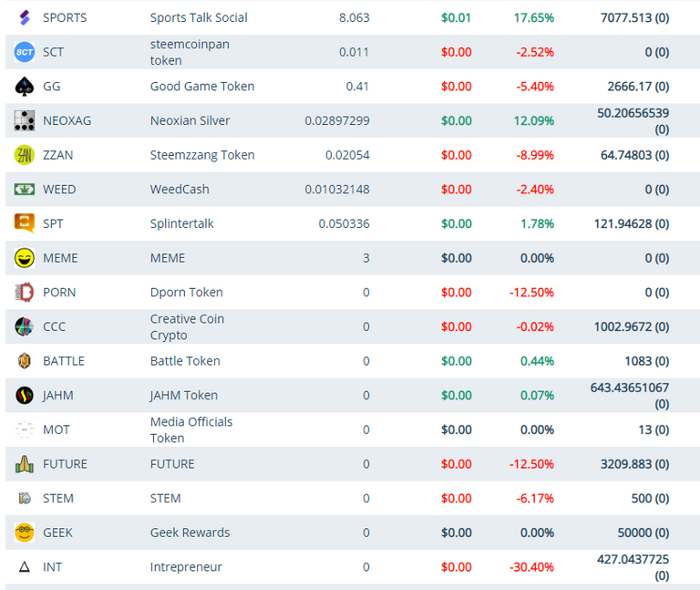Click the orange SPT speech bubble icon

pos(25,223)
